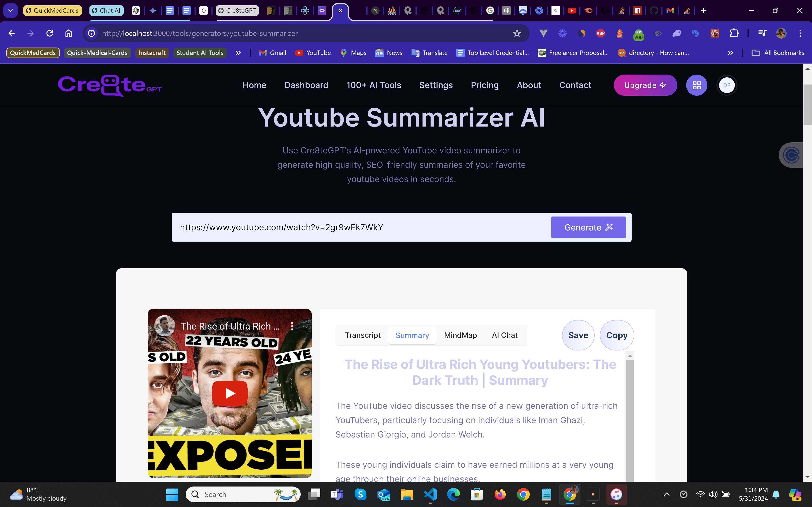812x507 pixels.
Task: Expand the tab search dropdown arrow
Action: (x=10, y=10)
